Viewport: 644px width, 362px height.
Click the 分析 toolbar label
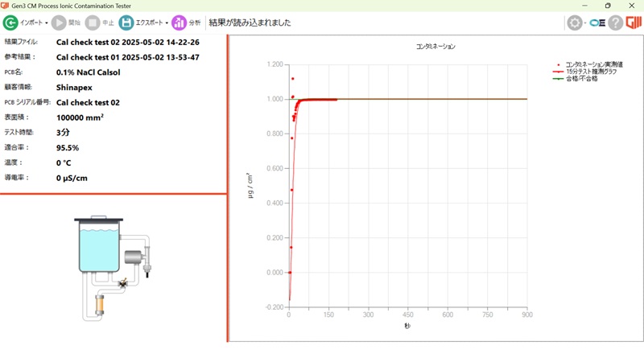click(x=195, y=23)
